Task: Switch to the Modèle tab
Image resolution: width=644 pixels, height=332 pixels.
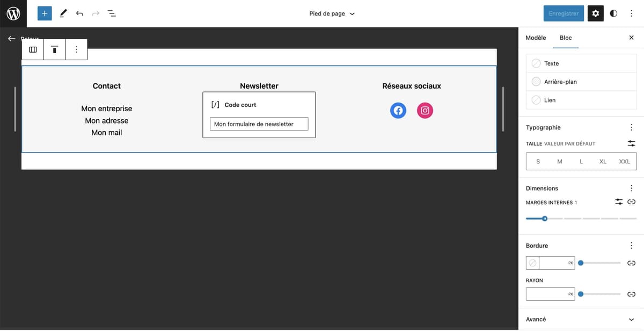Action: pyautogui.click(x=535, y=38)
